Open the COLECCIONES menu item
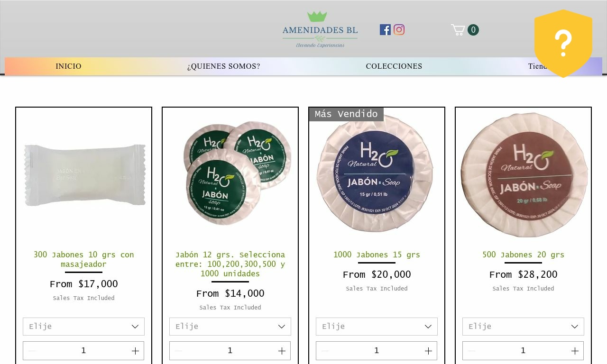Viewport: 607px width, 364px height. click(394, 66)
